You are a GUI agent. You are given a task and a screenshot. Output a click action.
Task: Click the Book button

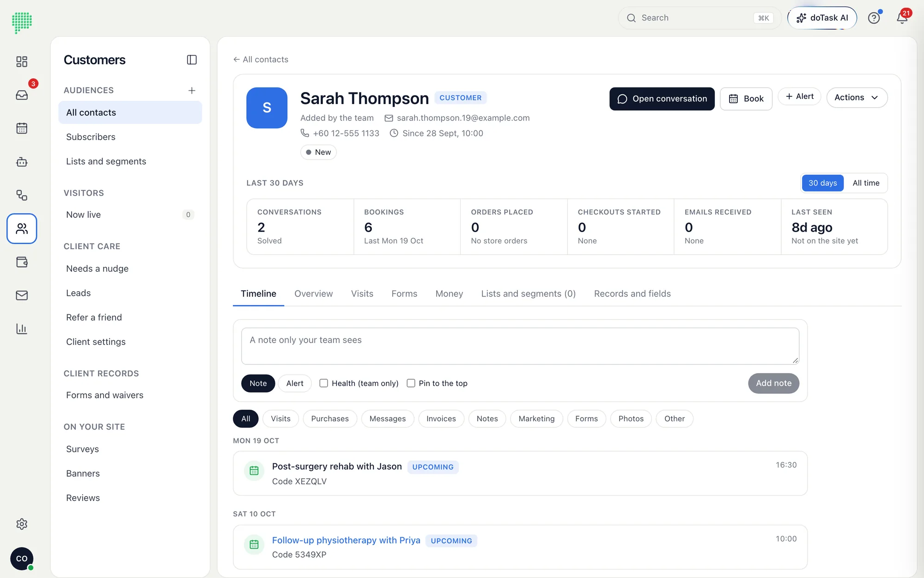(x=746, y=99)
